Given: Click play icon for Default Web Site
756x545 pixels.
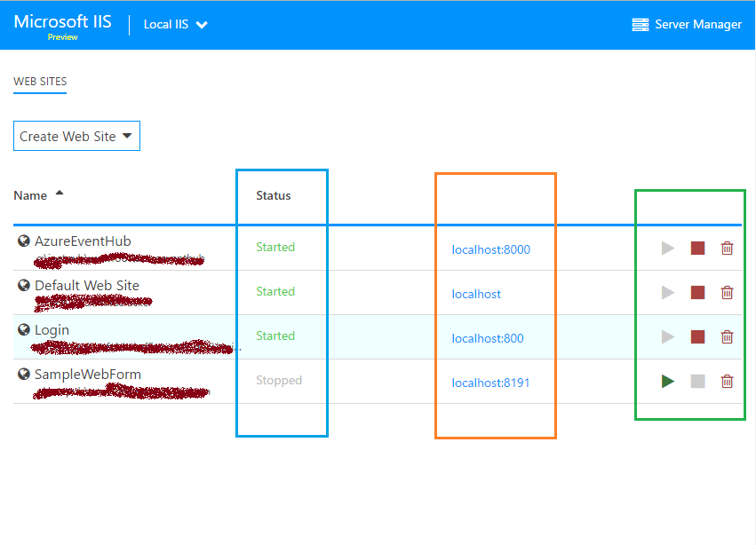Looking at the screenshot, I should pyautogui.click(x=668, y=293).
